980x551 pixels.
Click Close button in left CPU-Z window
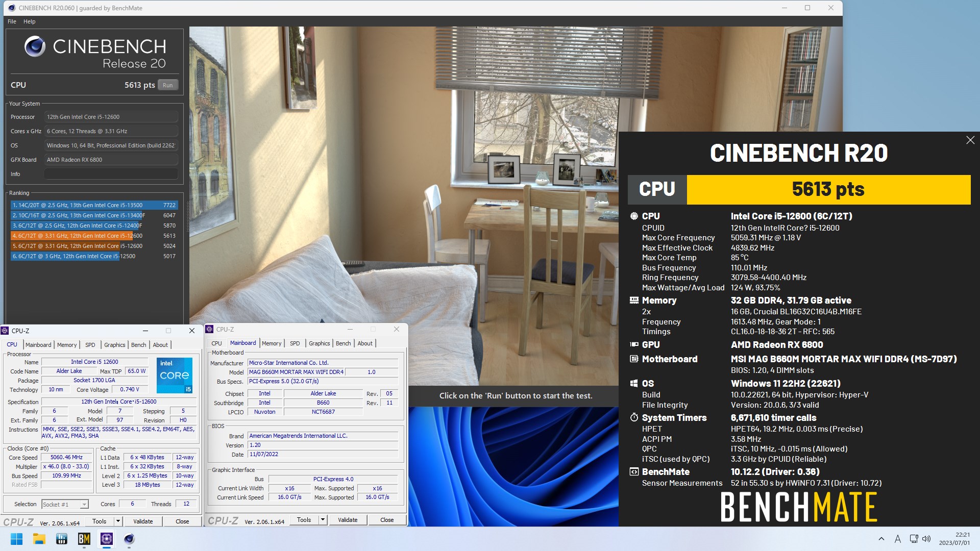click(182, 521)
